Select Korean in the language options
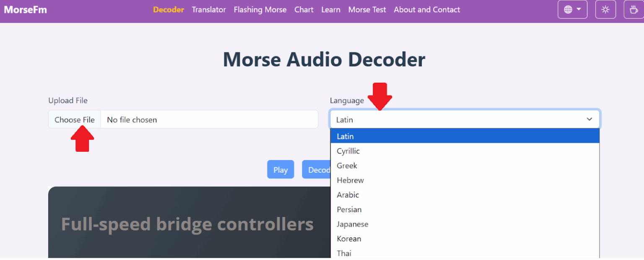The image size is (644, 260). click(x=349, y=238)
